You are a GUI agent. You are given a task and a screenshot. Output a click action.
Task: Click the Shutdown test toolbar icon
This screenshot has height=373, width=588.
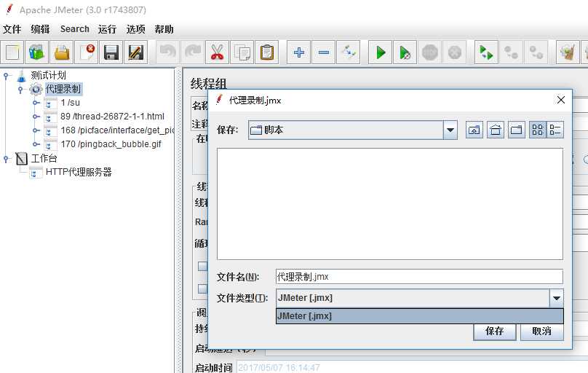pos(455,52)
